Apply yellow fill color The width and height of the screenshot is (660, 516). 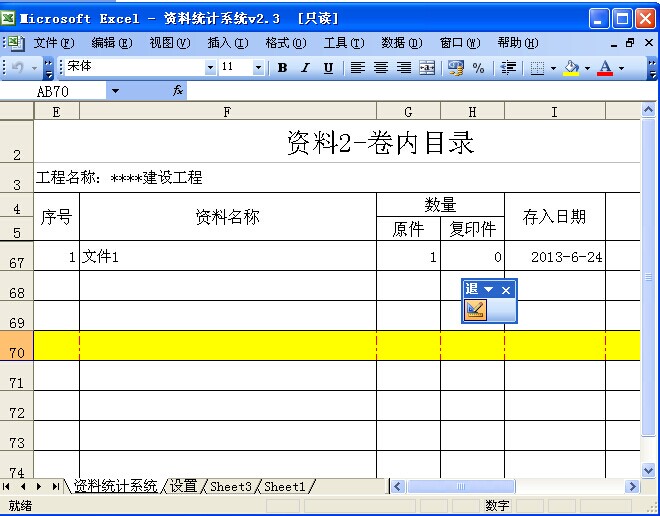[x=571, y=68]
